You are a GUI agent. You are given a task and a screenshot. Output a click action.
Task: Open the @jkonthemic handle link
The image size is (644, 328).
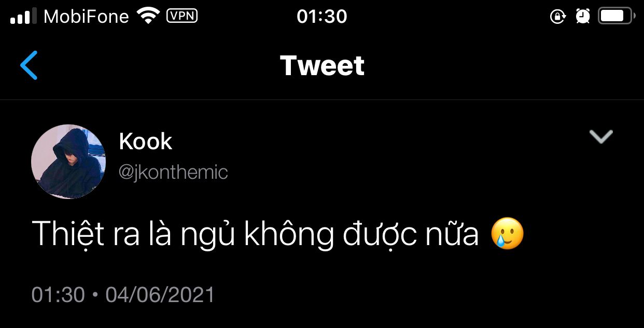tap(174, 172)
